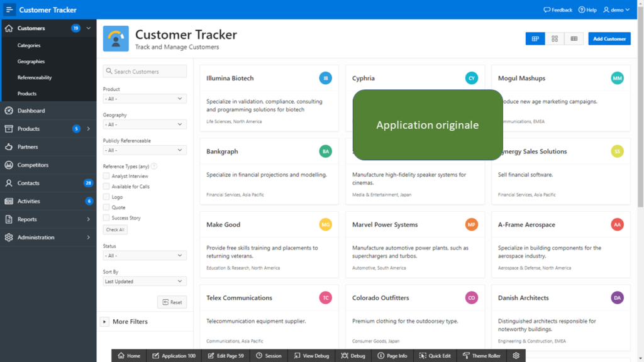Switch to the cards view icon
The image size is (644, 362).
coord(535,38)
